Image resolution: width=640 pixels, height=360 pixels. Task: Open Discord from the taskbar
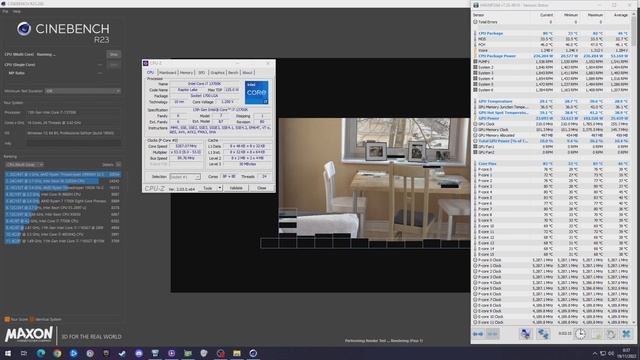[139, 353]
